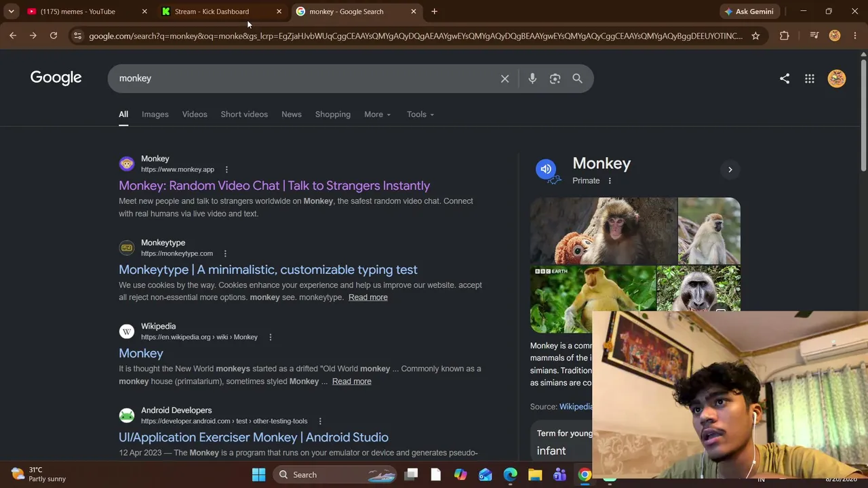Go back using the browser back arrow
The height and width of the screenshot is (488, 868).
click(x=13, y=36)
